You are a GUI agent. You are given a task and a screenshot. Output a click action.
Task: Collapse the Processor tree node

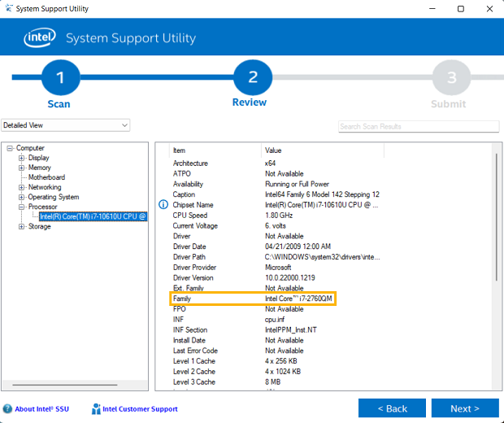21,207
